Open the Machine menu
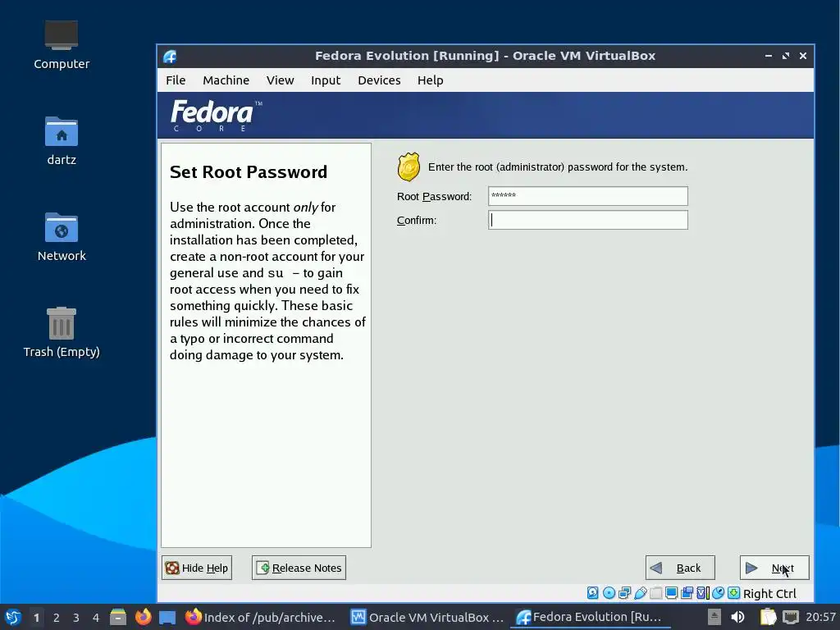Viewport: 840px width, 630px height. click(226, 80)
